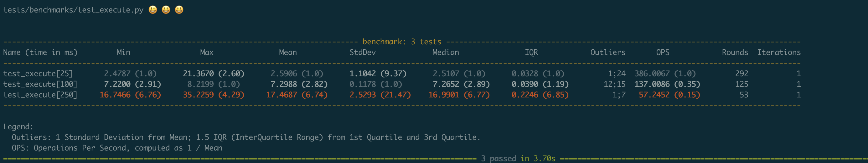The width and height of the screenshot is (868, 163).
Task: Click Median value 16.9901 (6.77)
Action: coord(459,95)
